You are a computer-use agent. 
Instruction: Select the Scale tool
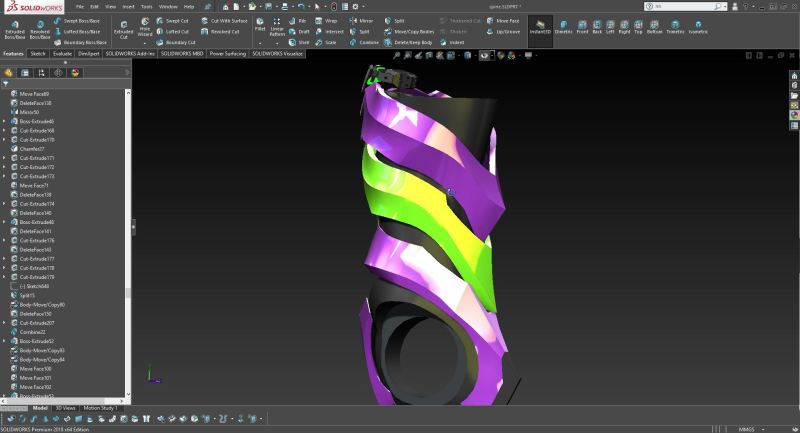click(x=326, y=42)
